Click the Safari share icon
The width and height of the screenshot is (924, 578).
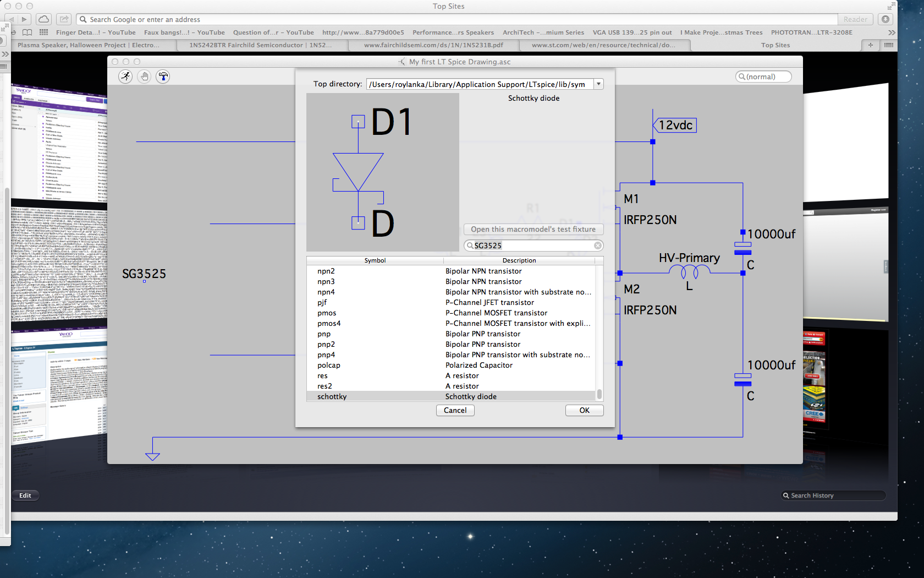coord(64,19)
